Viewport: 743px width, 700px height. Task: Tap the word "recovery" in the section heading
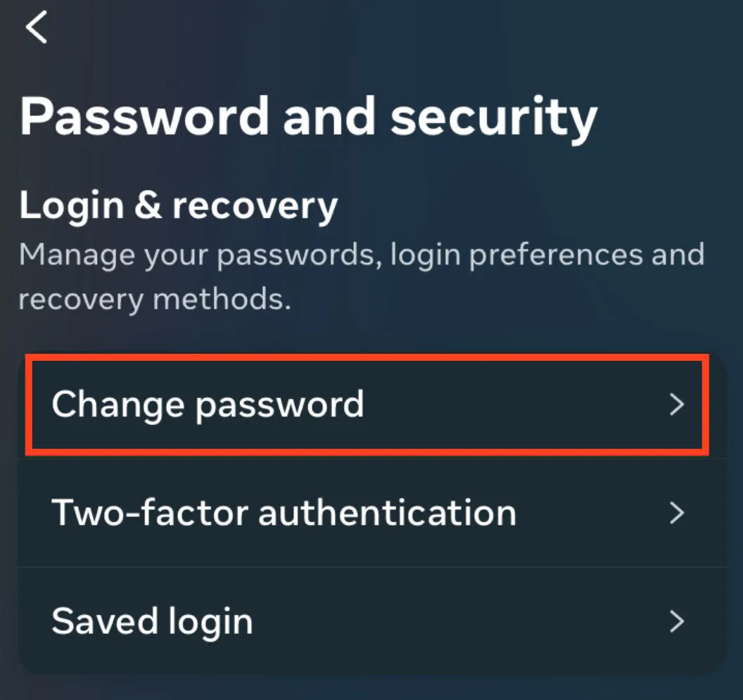(255, 207)
